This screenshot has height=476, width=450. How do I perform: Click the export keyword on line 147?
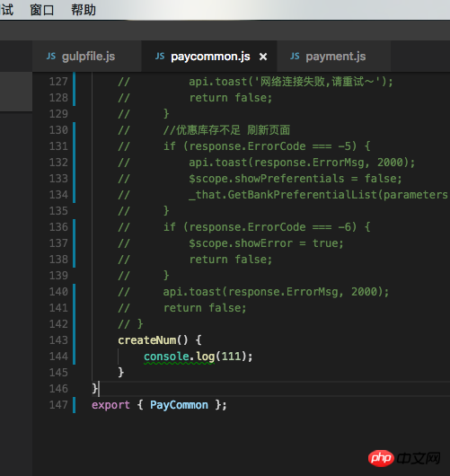[x=110, y=405]
